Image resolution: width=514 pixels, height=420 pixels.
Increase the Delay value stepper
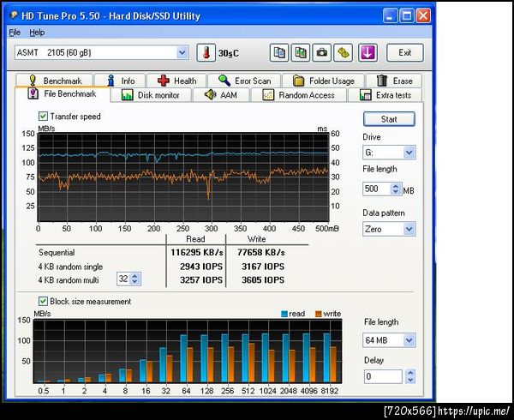[410, 373]
